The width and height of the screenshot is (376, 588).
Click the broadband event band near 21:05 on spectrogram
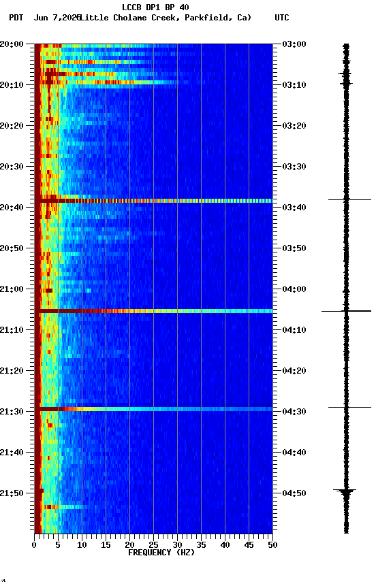(153, 311)
